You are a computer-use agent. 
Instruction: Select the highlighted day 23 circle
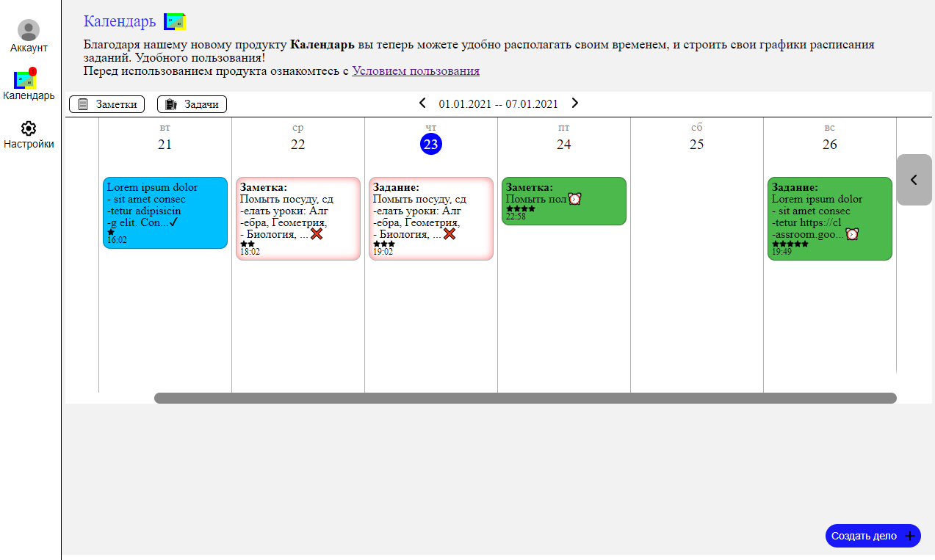pos(431,144)
